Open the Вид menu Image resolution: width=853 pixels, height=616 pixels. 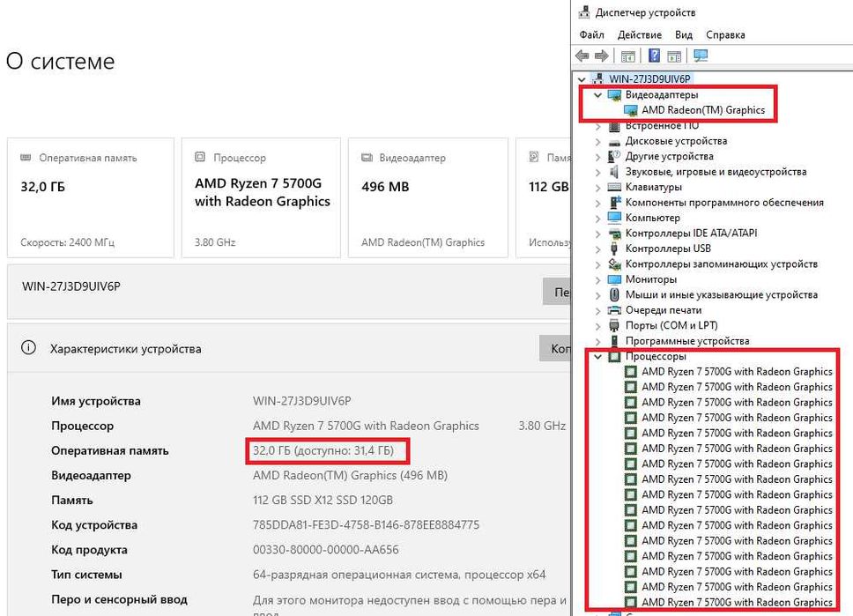coord(683,35)
